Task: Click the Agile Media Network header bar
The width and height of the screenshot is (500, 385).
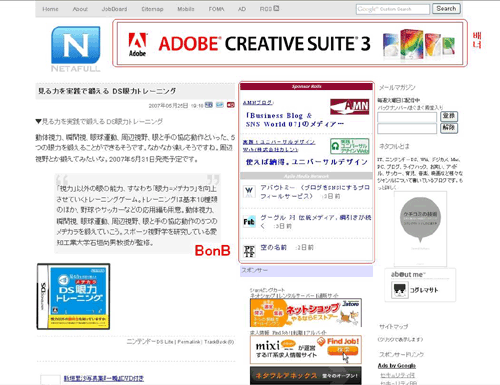Action: pyautogui.click(x=306, y=176)
